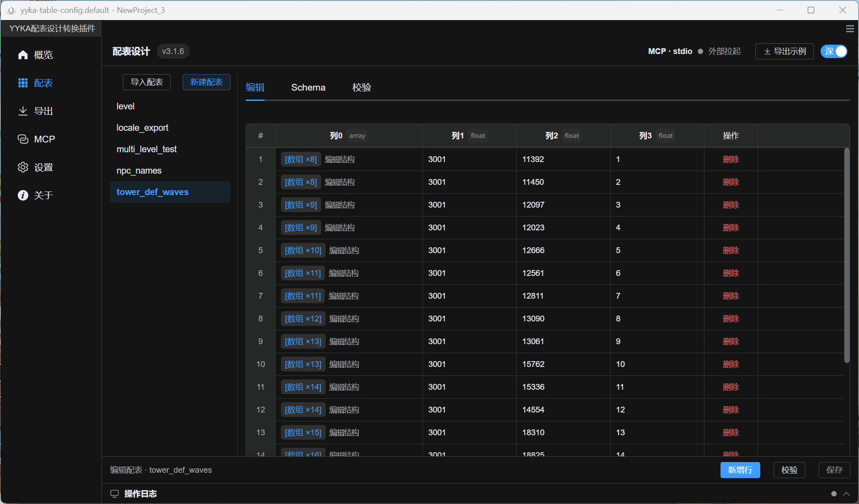Click the 操作日志 monitor icon
Viewport: 859px width, 504px height.
pos(115,494)
